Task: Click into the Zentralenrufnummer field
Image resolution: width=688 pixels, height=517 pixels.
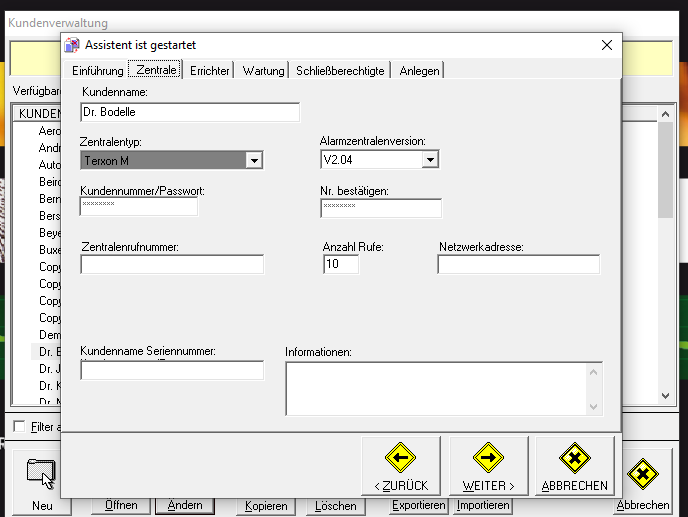Action: [172, 265]
